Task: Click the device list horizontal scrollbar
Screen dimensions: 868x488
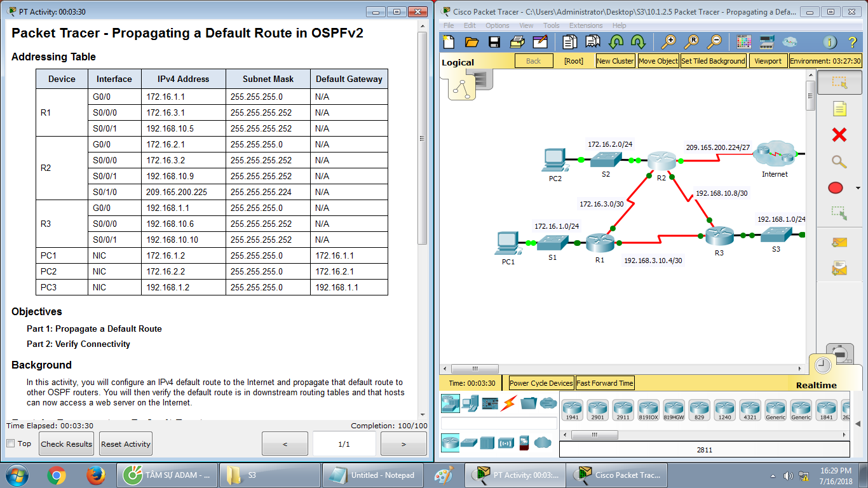Action: (594, 435)
